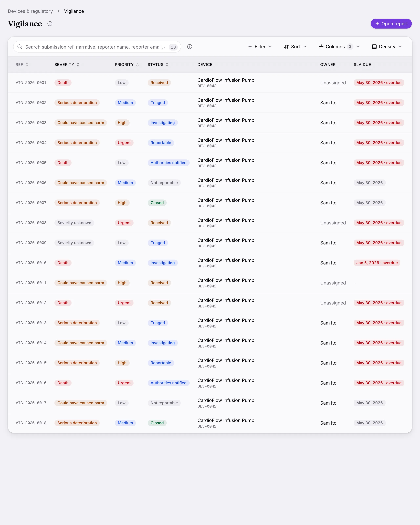The height and width of the screenshot is (525, 420).
Task: Click Authorities notified in row VIG-2026-0016
Action: (x=168, y=383)
